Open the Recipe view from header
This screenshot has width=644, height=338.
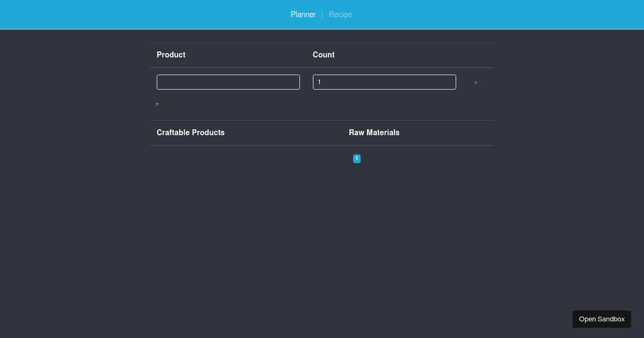tap(340, 14)
